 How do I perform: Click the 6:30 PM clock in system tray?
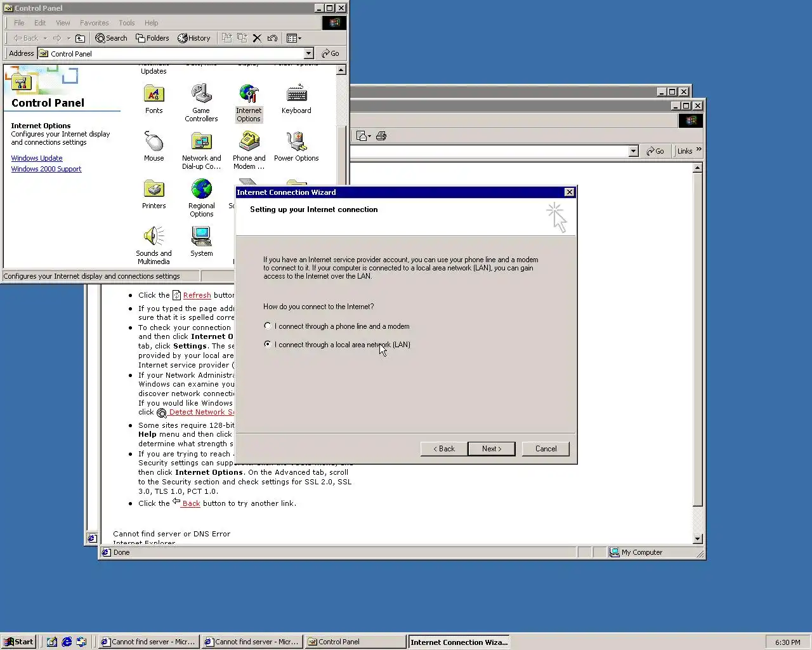[787, 642]
